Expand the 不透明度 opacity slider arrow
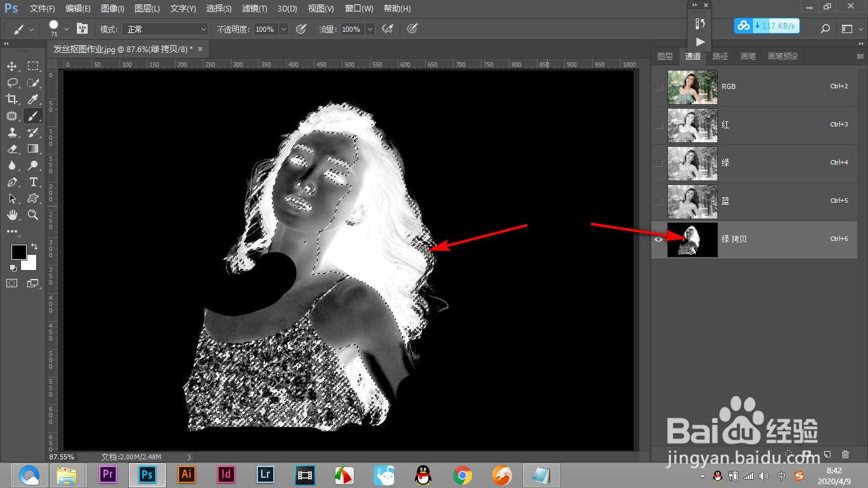The height and width of the screenshot is (488, 868). [x=283, y=29]
